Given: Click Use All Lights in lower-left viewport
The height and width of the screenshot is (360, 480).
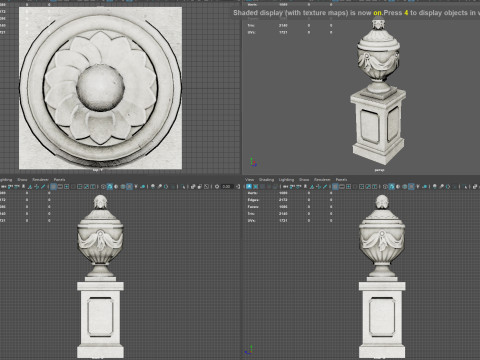Looking at the screenshot, I should coord(136,187).
